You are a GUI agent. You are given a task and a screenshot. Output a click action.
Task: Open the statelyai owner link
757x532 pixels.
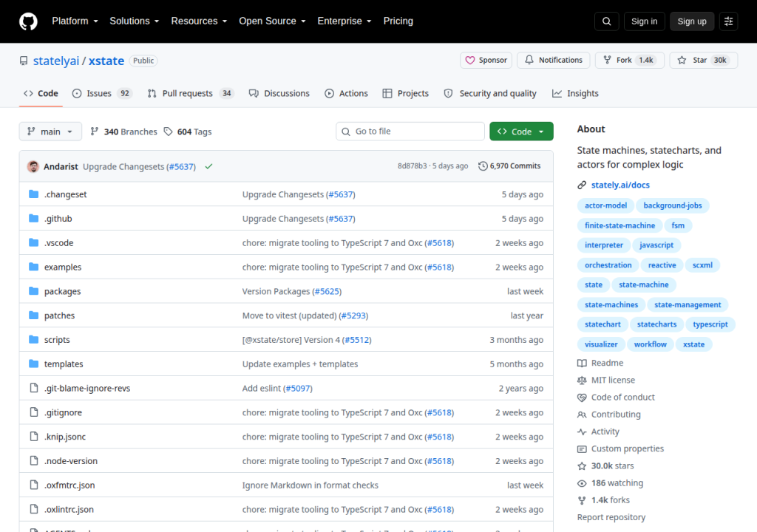point(56,61)
